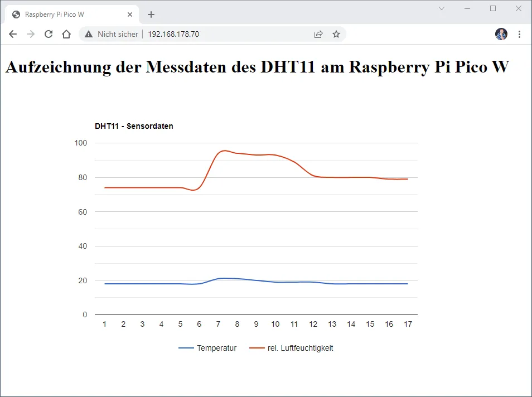Toggle the rel. Luftfeuchtigkeit series visibility
The height and width of the screenshot is (397, 532).
click(301, 348)
